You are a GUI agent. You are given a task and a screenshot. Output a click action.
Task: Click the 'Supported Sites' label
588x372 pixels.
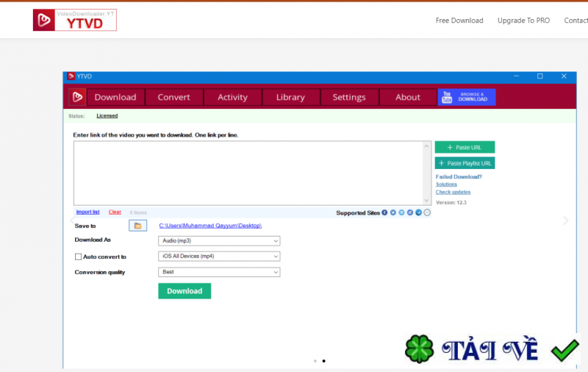pyautogui.click(x=358, y=213)
